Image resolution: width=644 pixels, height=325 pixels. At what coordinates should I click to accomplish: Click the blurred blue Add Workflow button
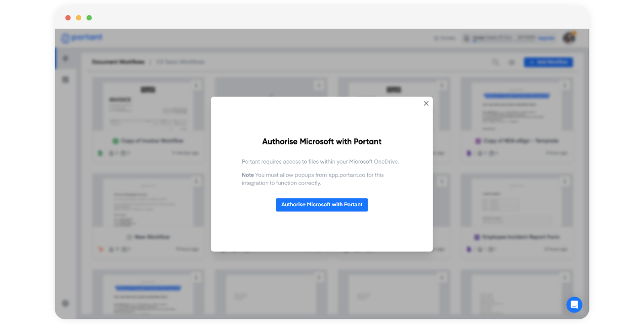click(548, 62)
